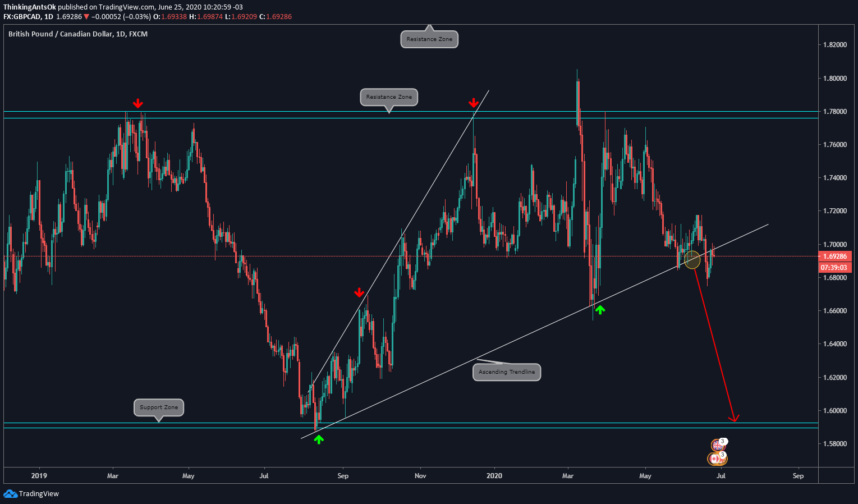Click the close value C:1.69286 in header
This screenshot has width=858, height=504.
[276, 17]
